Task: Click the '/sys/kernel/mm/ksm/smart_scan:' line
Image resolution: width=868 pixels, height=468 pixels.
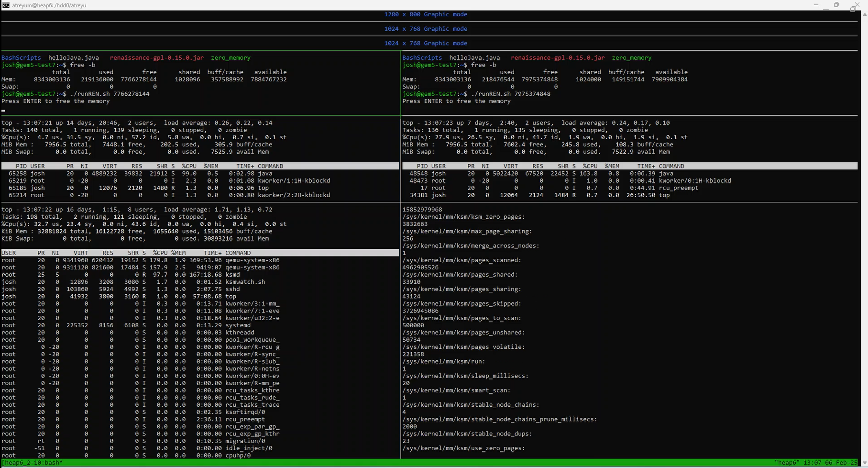Action: pos(456,390)
